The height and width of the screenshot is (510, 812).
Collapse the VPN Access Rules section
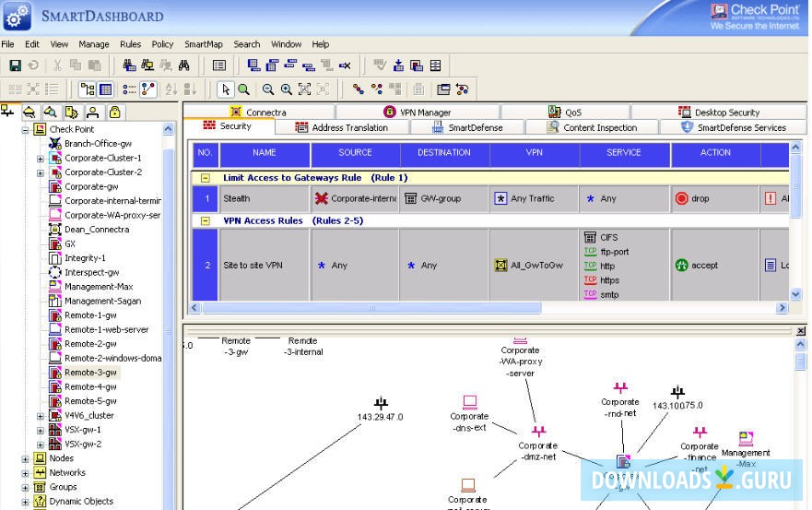[206, 220]
